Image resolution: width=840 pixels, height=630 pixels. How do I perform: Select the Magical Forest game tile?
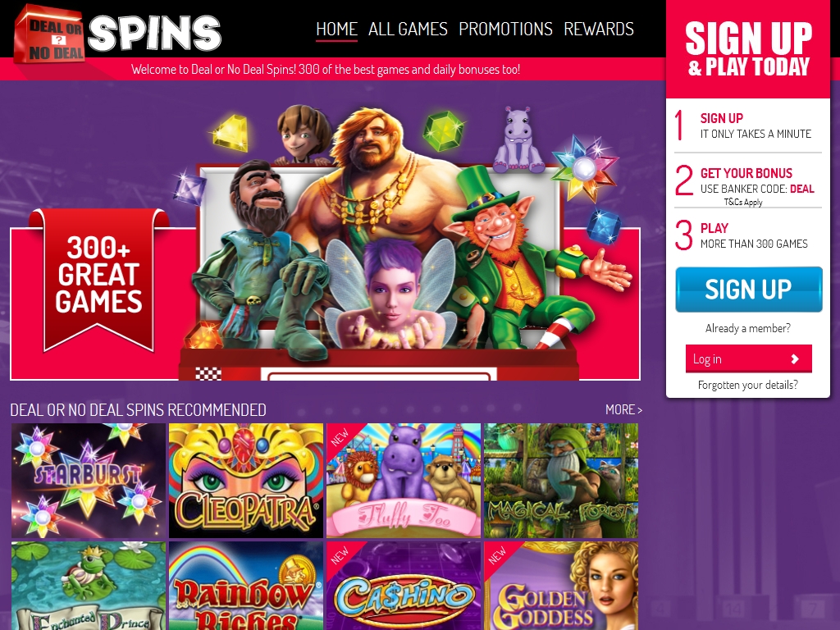(x=561, y=481)
